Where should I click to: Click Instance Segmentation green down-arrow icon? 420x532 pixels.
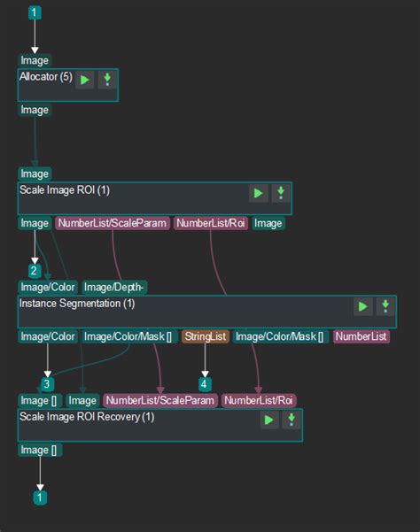[385, 306]
